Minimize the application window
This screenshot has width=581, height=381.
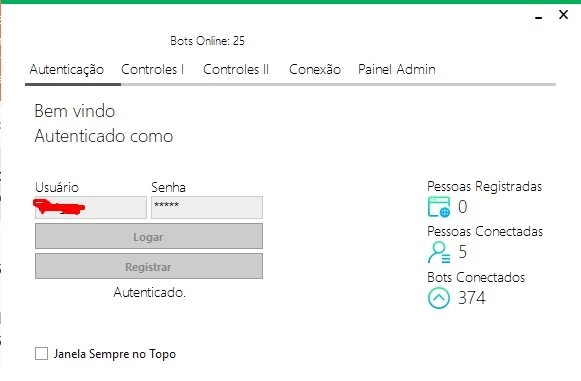click(x=539, y=16)
